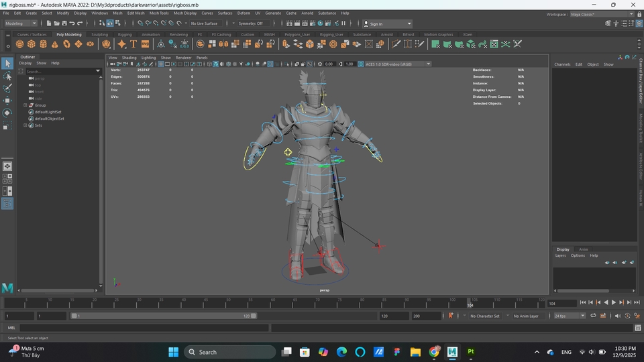Expand the Group node in Outliner
The width and height of the screenshot is (644, 362).
point(25,105)
